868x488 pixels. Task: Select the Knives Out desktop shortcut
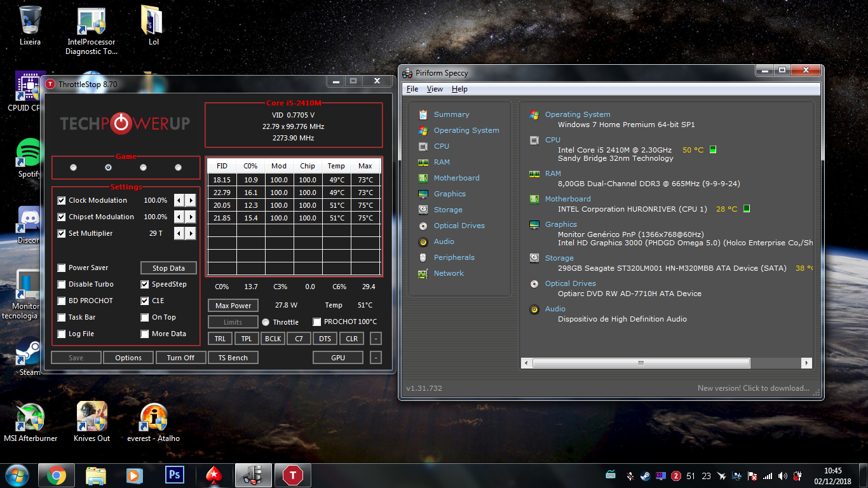click(x=92, y=422)
